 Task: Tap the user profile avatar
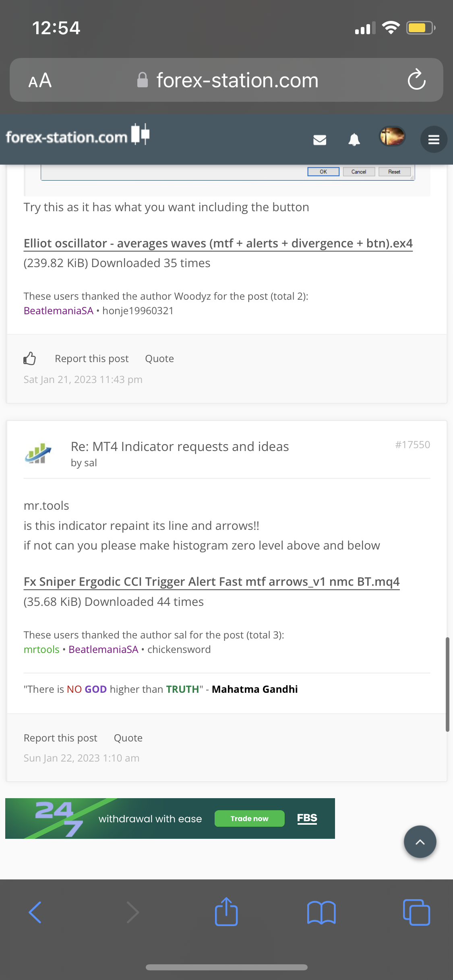[392, 136]
